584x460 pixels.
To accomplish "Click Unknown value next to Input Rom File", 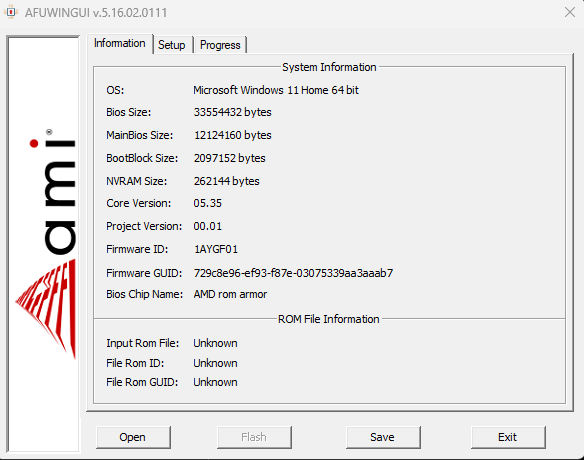I will pos(215,343).
